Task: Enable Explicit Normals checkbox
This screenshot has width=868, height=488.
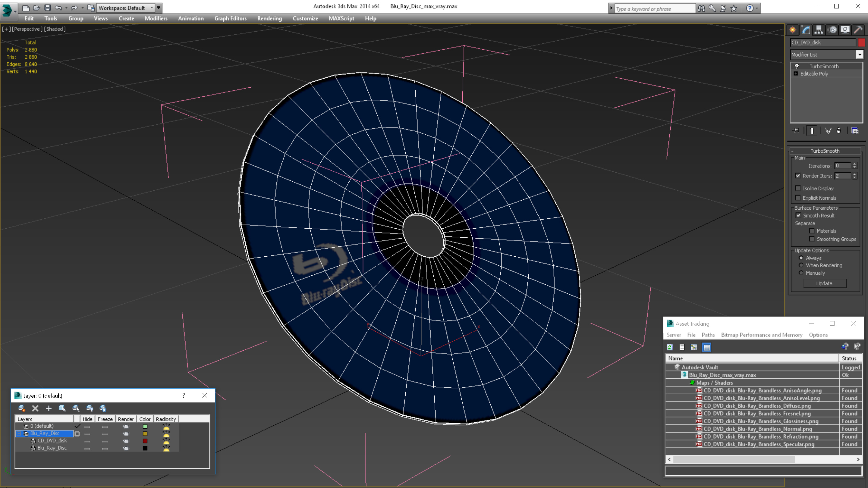Action: click(x=797, y=198)
